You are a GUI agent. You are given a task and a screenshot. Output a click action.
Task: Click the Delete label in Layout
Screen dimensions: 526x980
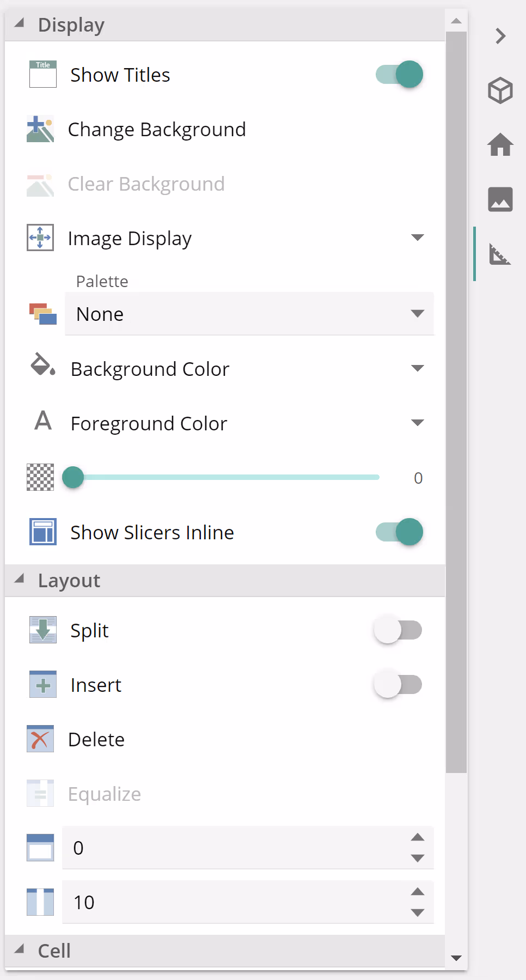96,740
